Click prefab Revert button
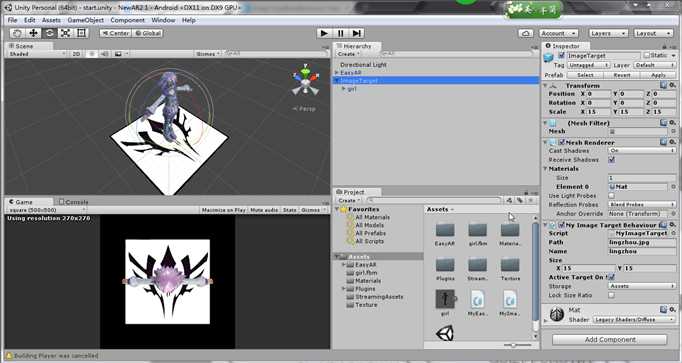Viewport: 682px width, 363px height. (622, 75)
